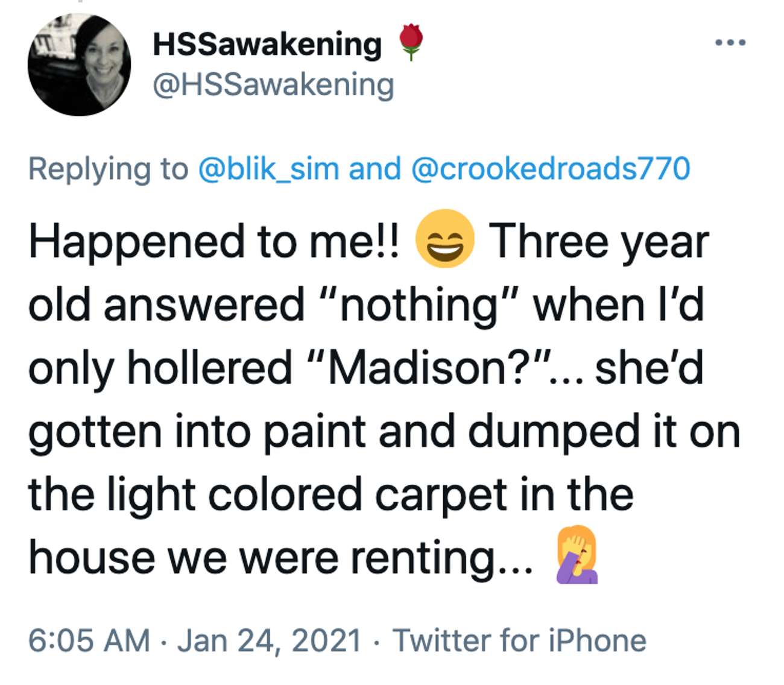The image size is (784, 685).
Task: Visit the @blik_sim mentioned profile
Action: point(268,169)
